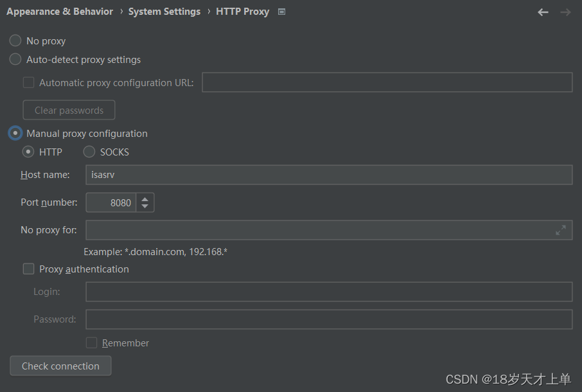This screenshot has width=582, height=392.
Task: Tick the Remember password checkbox
Action: coord(92,343)
